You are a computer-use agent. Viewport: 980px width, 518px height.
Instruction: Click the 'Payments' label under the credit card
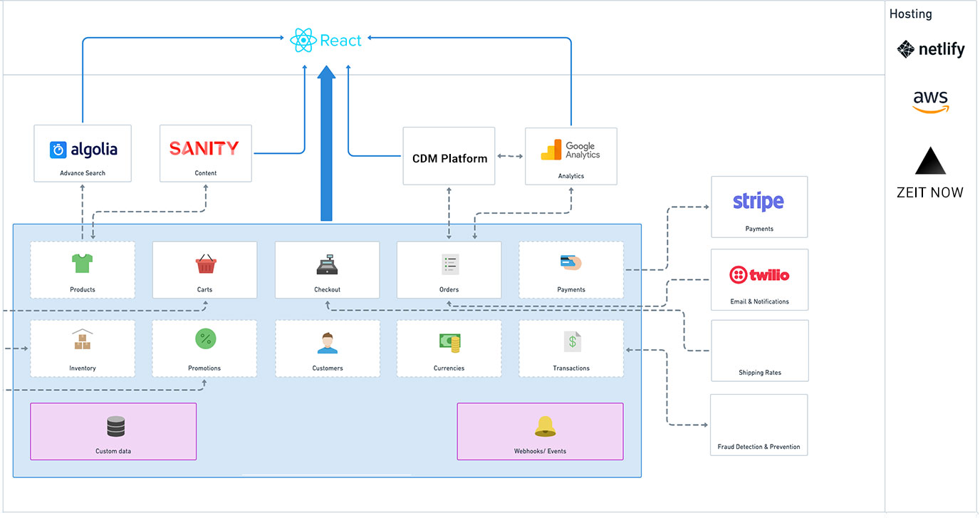[571, 290]
